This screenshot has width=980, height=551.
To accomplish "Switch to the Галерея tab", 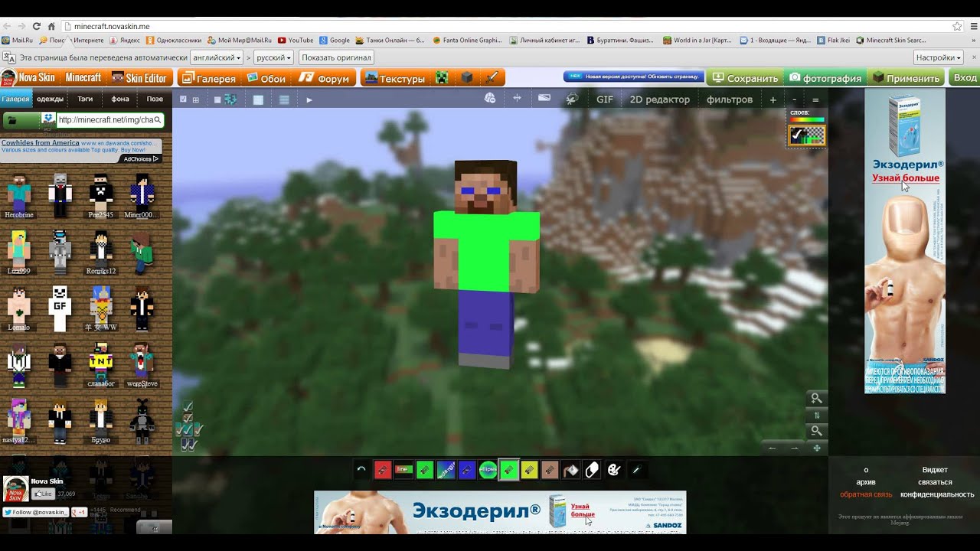I will tap(15, 99).
